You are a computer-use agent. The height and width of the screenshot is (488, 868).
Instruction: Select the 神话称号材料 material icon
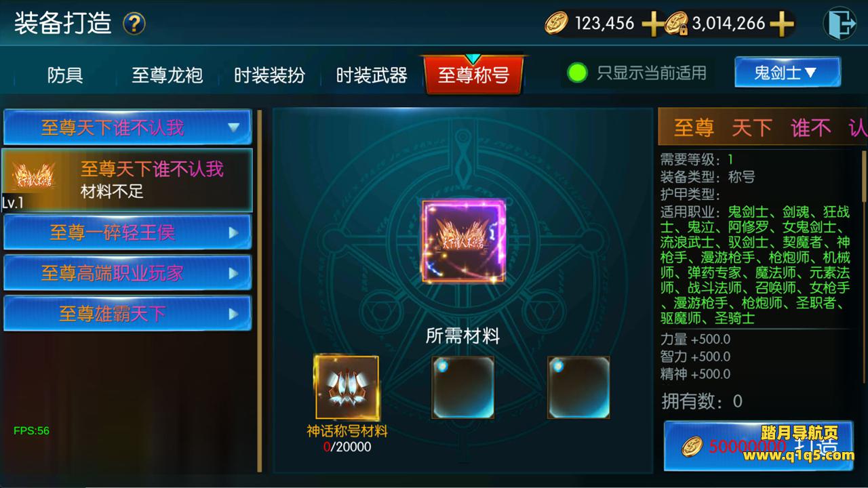pos(347,388)
